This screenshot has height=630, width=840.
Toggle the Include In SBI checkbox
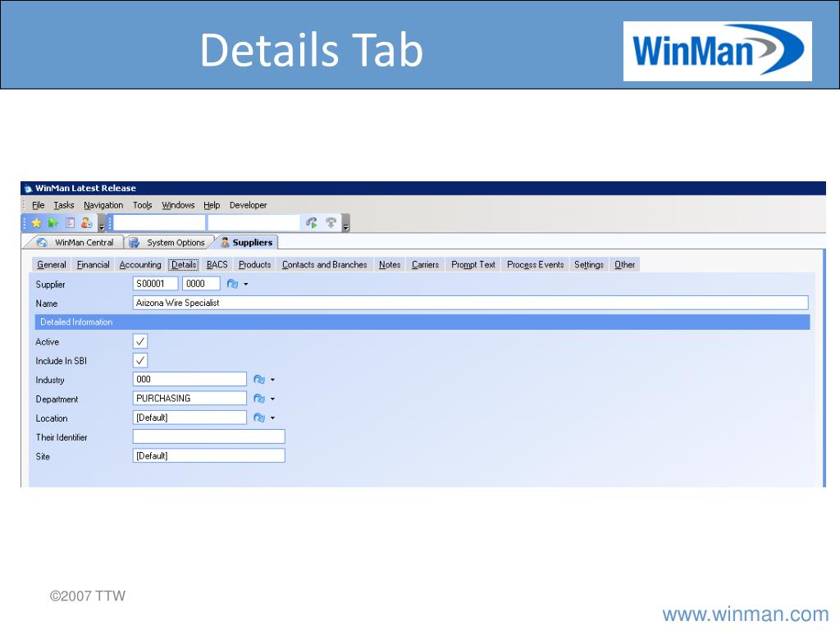(140, 361)
